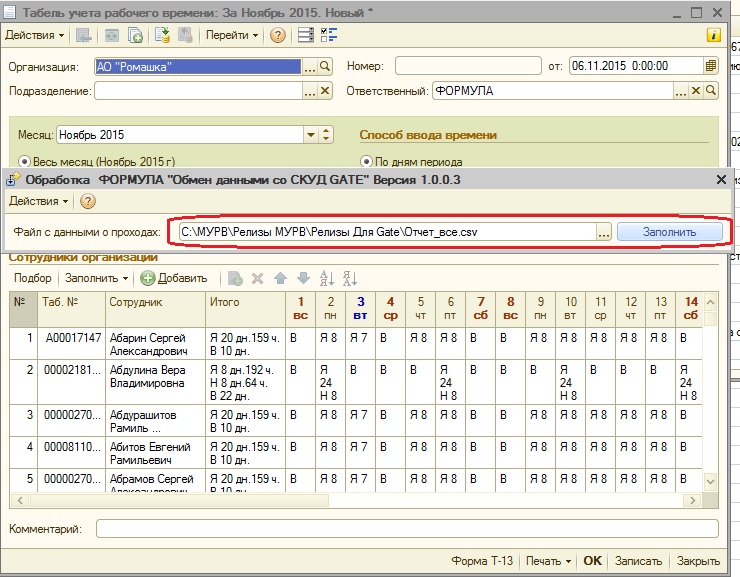Clear the Подразделение field with X
This screenshot has height=577, width=740.
tap(325, 91)
